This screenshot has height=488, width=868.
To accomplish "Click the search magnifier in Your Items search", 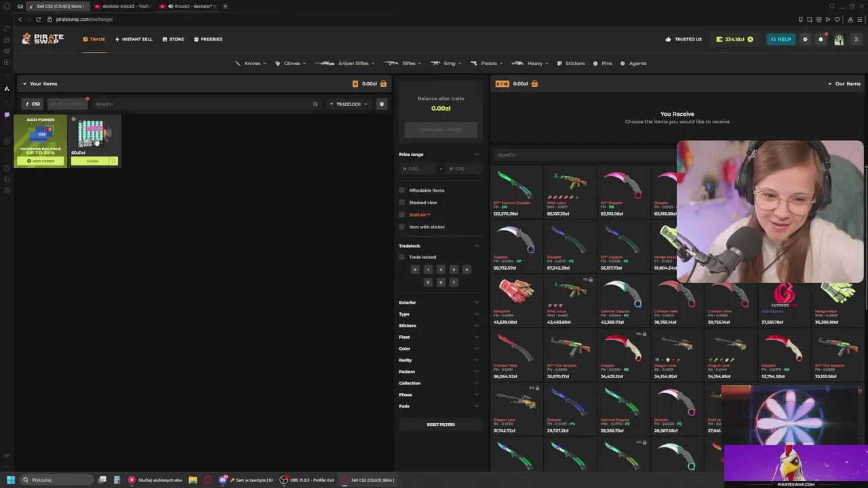I will [x=315, y=104].
